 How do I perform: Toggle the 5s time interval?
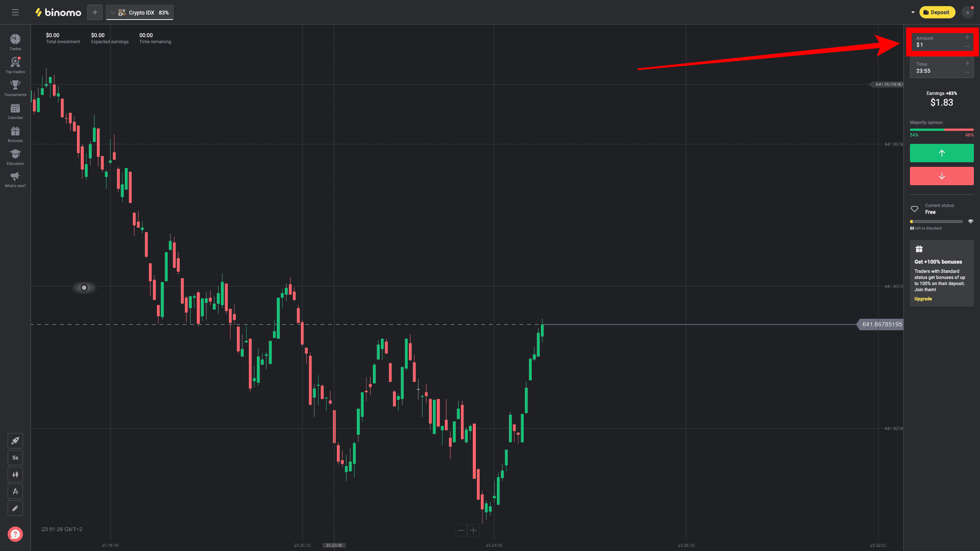pyautogui.click(x=15, y=457)
